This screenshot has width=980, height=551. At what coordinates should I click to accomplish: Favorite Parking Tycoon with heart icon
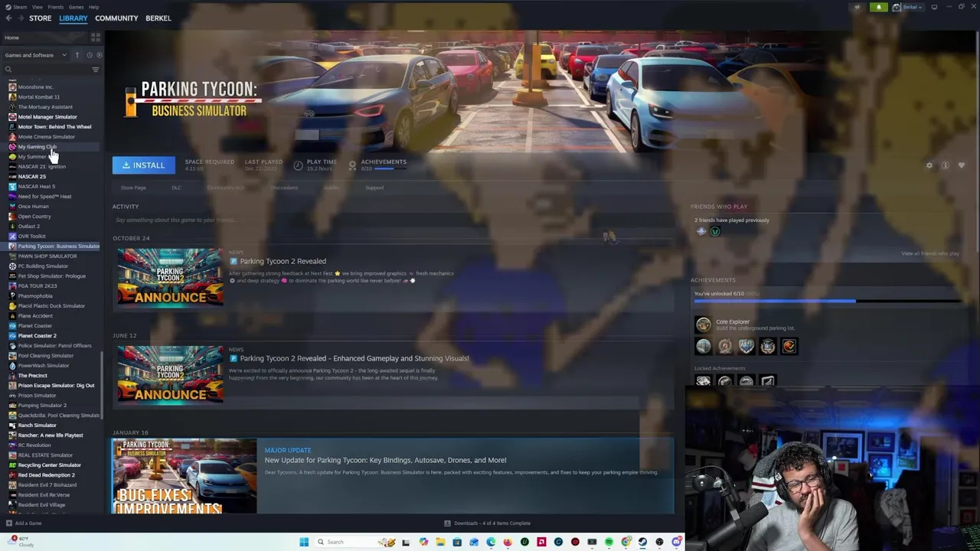coord(962,165)
